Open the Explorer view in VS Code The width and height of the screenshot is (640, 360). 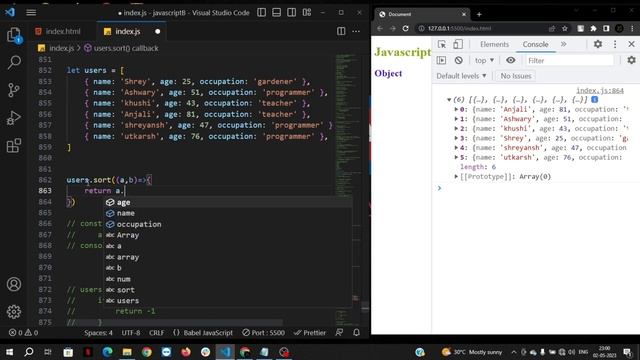coord(14,35)
